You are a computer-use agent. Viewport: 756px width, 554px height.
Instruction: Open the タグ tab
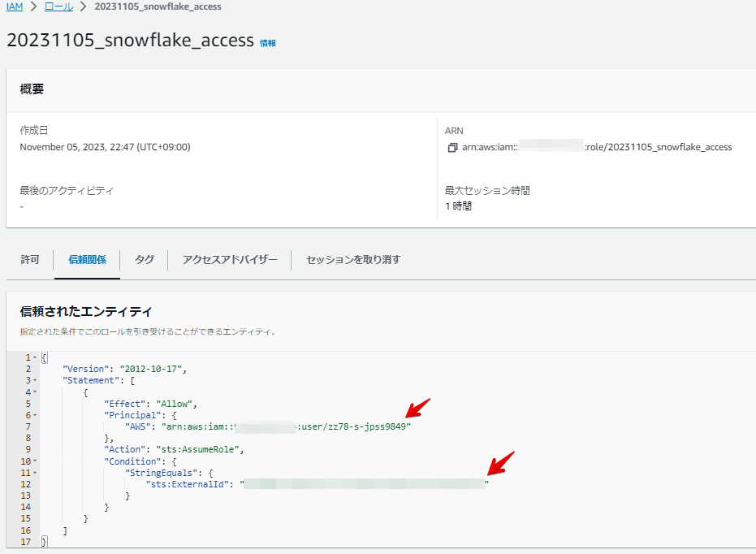[145, 259]
